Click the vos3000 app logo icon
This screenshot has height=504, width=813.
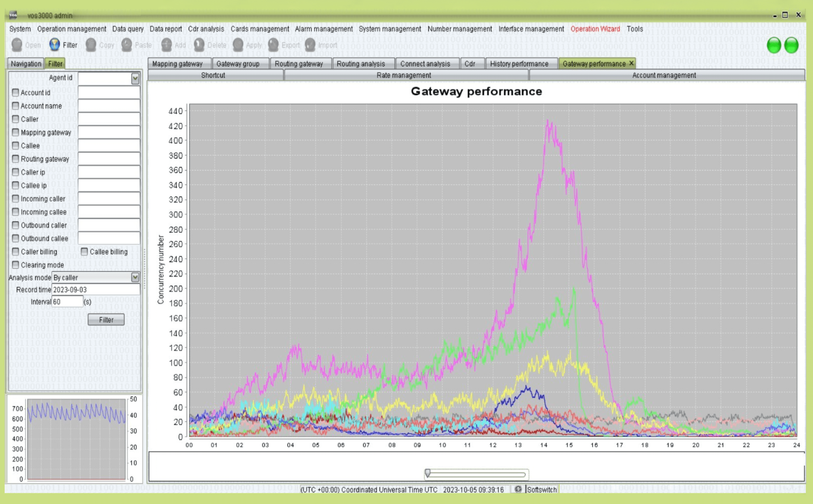pyautogui.click(x=13, y=15)
